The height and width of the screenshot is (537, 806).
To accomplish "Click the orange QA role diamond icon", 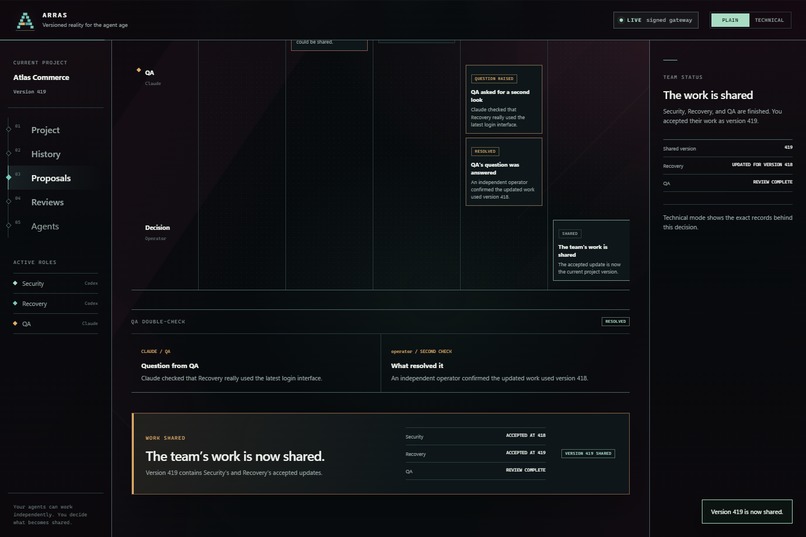I will click(15, 323).
